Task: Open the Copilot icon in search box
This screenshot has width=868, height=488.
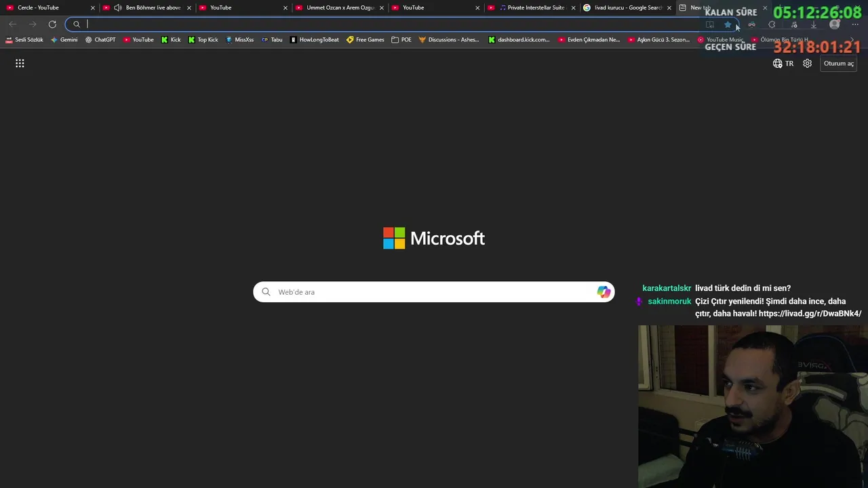Action: [x=604, y=292]
